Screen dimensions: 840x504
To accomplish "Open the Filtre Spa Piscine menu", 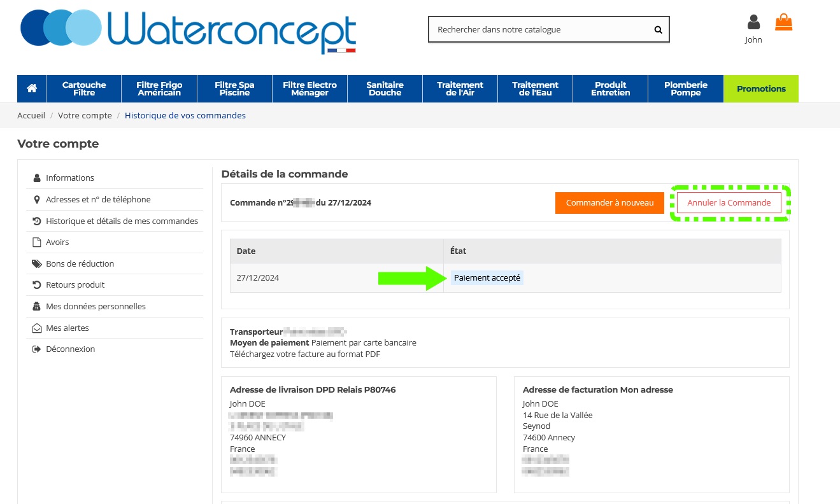I will pos(234,88).
